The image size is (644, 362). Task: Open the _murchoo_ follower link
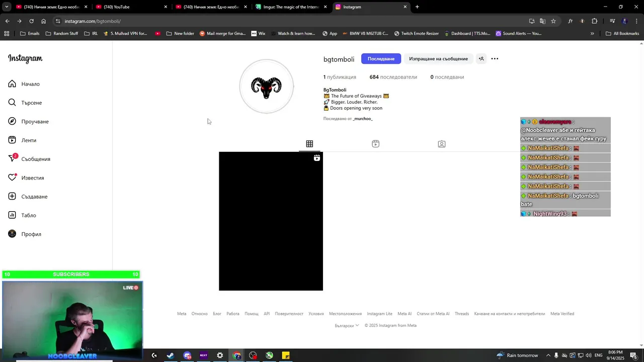[363, 119]
